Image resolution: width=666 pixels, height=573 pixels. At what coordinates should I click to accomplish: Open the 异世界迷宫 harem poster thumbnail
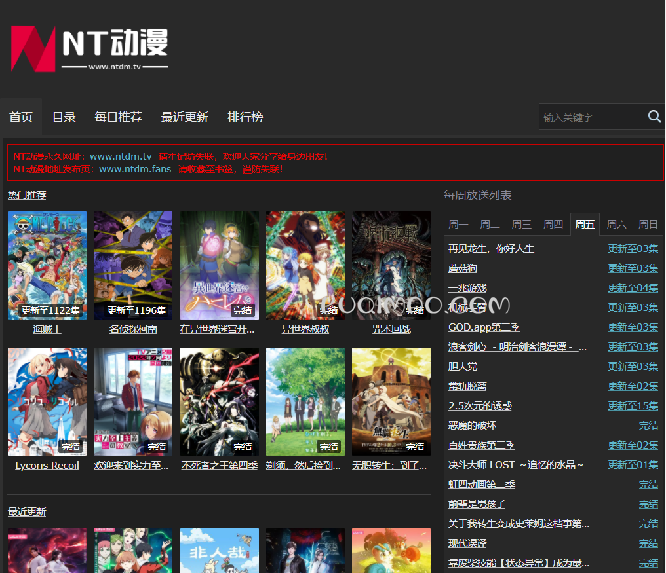219,265
